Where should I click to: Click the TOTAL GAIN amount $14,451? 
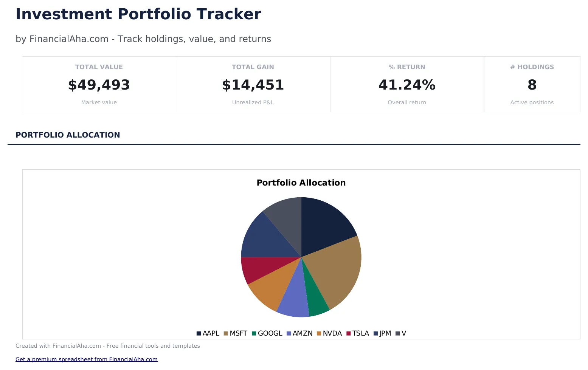click(x=253, y=85)
